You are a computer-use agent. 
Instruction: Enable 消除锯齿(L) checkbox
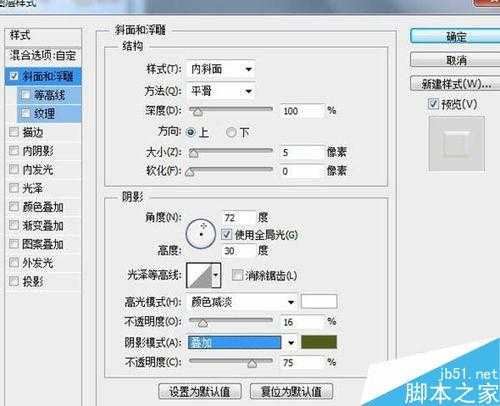pos(237,275)
